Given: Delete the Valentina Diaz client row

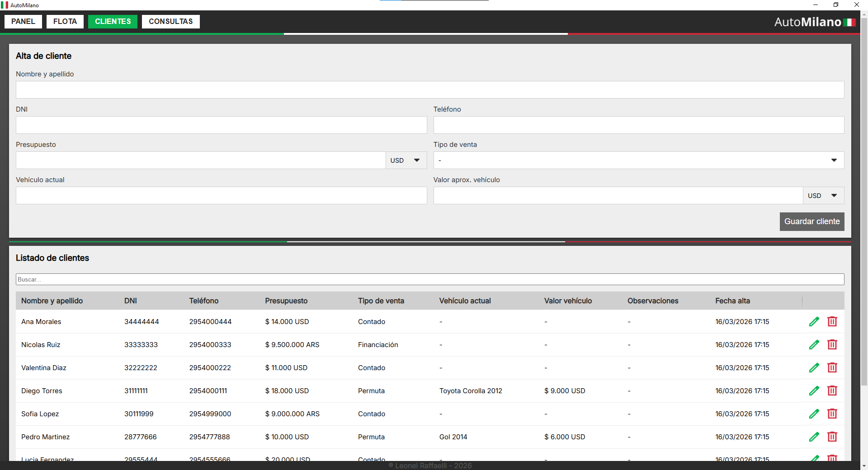Looking at the screenshot, I should [832, 368].
